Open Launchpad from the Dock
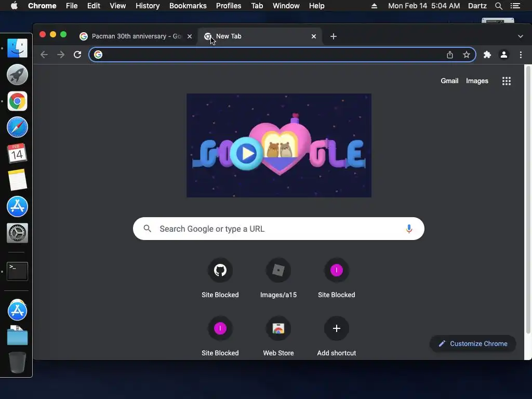Image resolution: width=532 pixels, height=399 pixels. coord(17,75)
